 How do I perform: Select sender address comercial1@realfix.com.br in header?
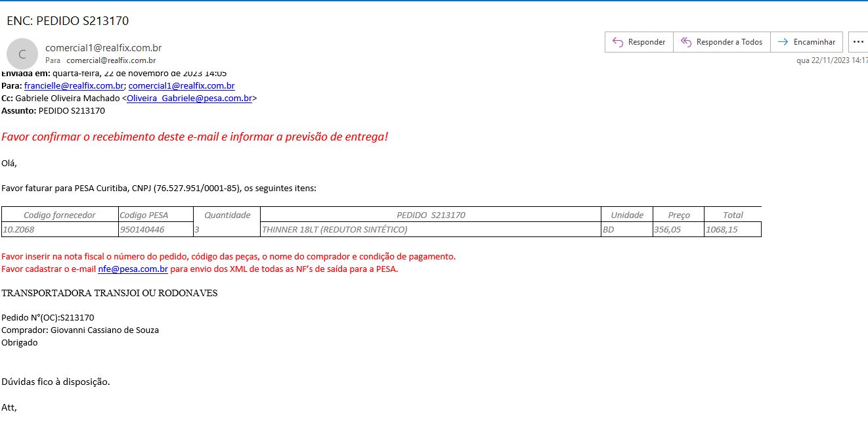pyautogui.click(x=103, y=48)
